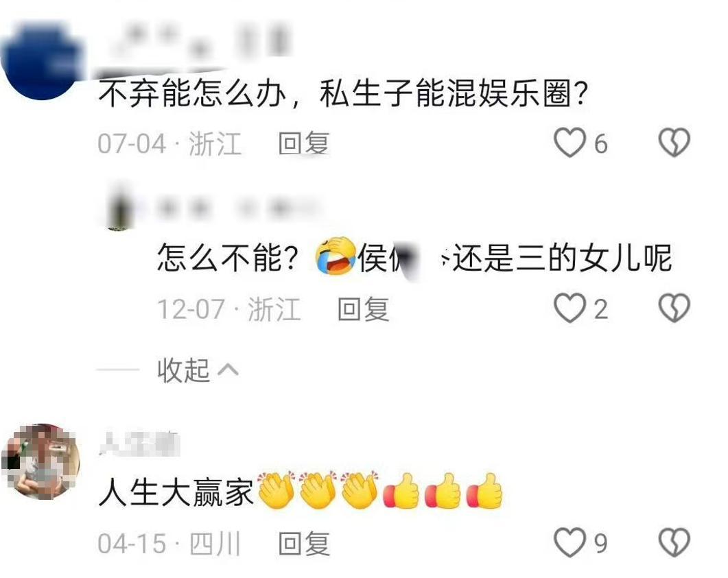Reply to the 04-15 Sichuan comment
The image size is (728, 578).
[304, 543]
